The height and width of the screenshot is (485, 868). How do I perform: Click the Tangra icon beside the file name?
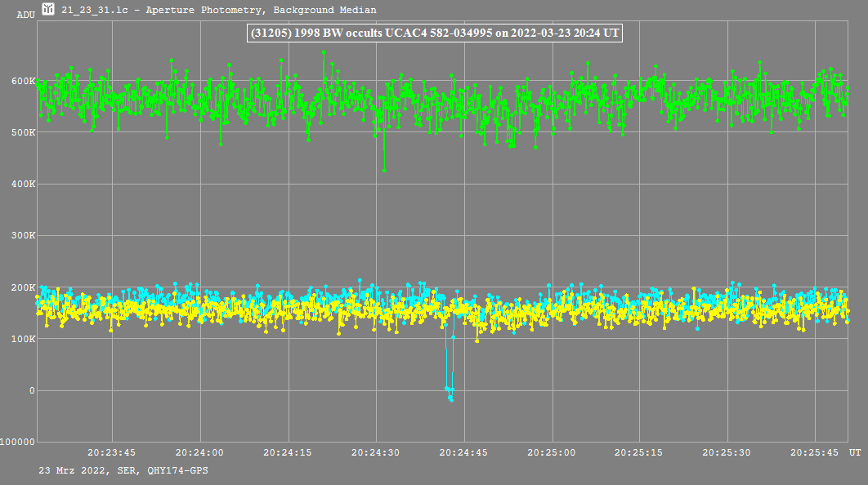point(48,10)
